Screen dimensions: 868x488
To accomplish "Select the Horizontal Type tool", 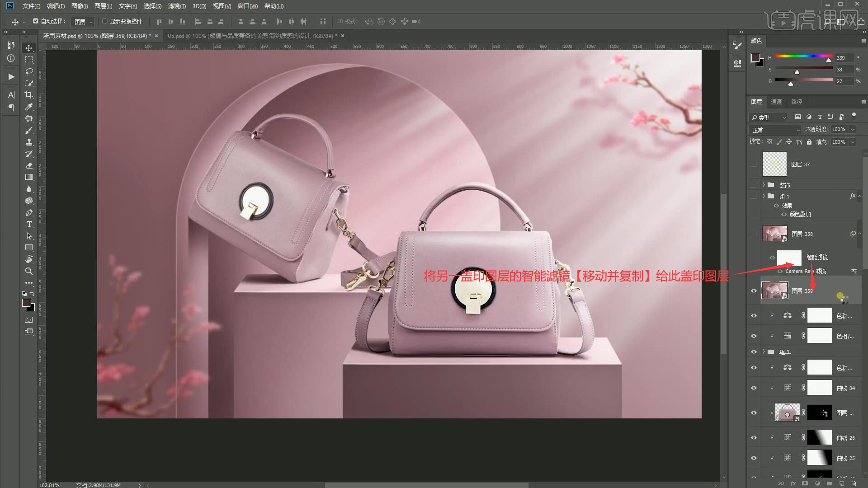I will (29, 225).
